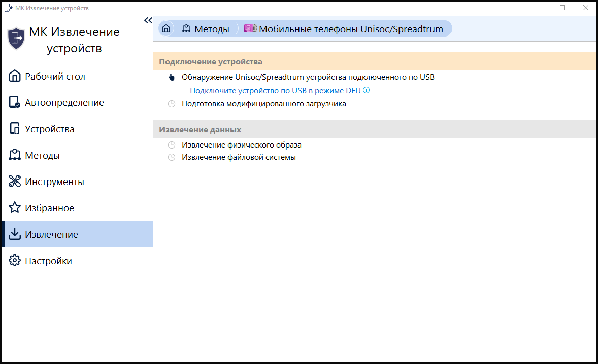The image size is (598, 364).
Task: Click the link Подключите устройство по USB
Action: click(x=275, y=91)
